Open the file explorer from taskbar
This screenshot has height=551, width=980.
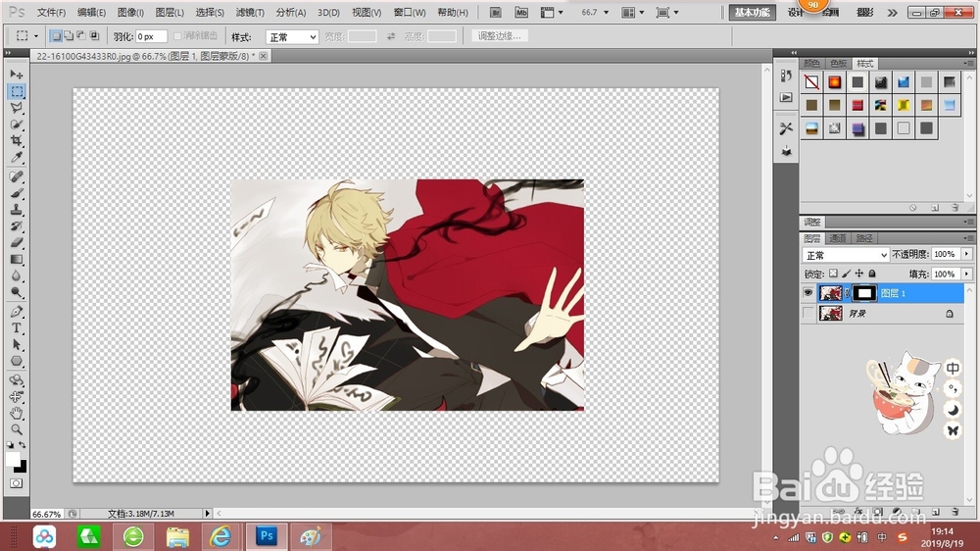(x=177, y=536)
